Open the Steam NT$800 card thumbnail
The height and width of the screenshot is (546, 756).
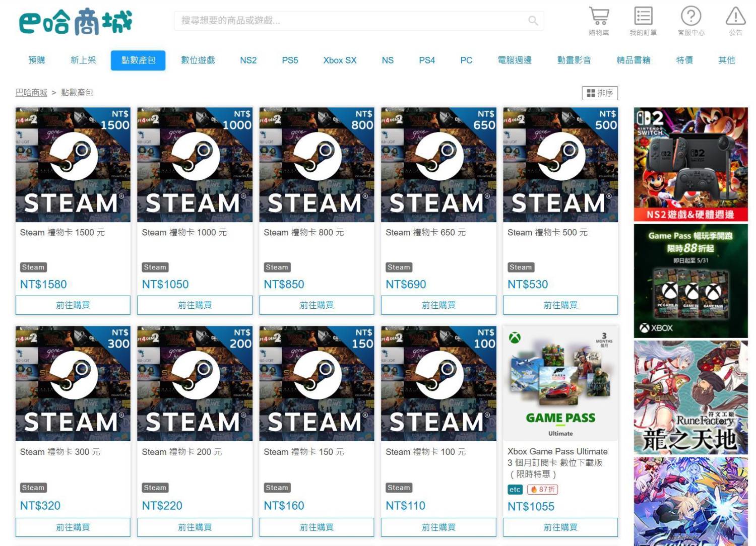tap(317, 165)
